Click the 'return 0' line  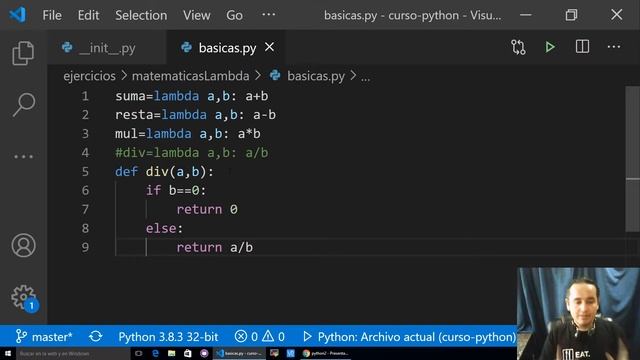(x=207, y=209)
